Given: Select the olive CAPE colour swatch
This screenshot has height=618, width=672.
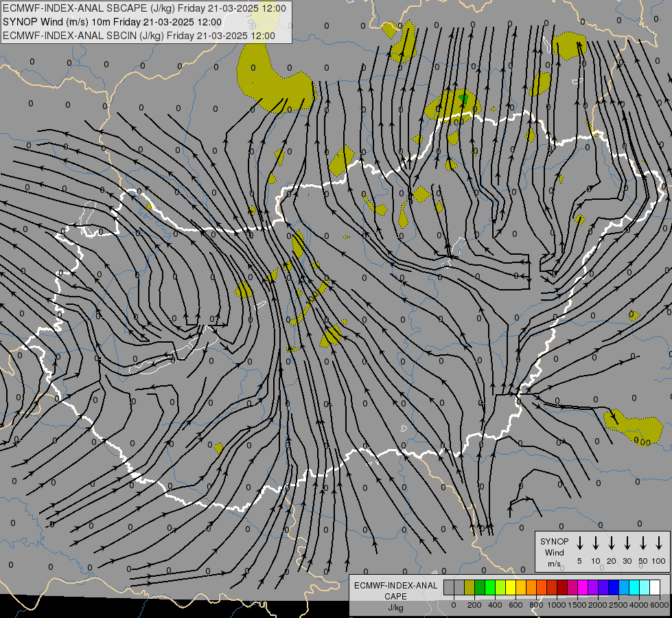Looking at the screenshot, I should (470, 587).
